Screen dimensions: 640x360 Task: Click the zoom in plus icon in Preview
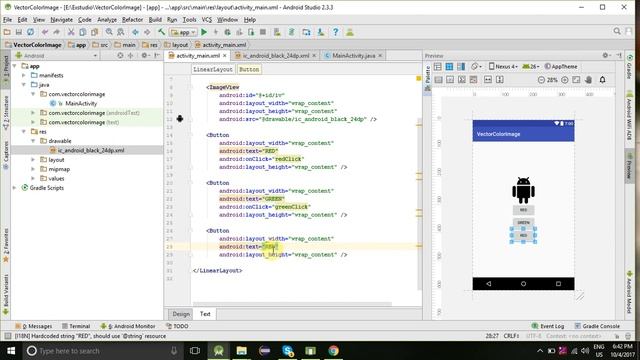[565, 80]
